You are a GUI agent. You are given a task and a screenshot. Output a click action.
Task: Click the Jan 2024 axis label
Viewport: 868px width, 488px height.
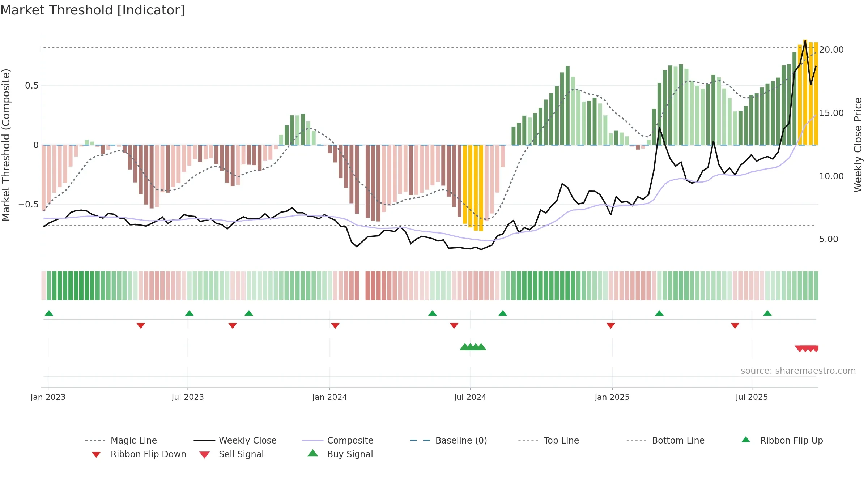point(330,397)
